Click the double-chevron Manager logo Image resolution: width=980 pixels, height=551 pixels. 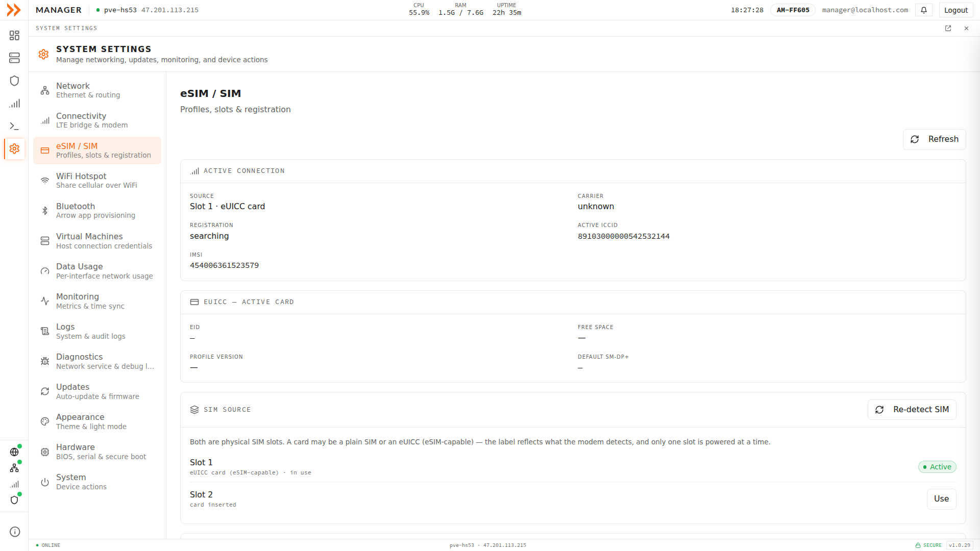14,10
